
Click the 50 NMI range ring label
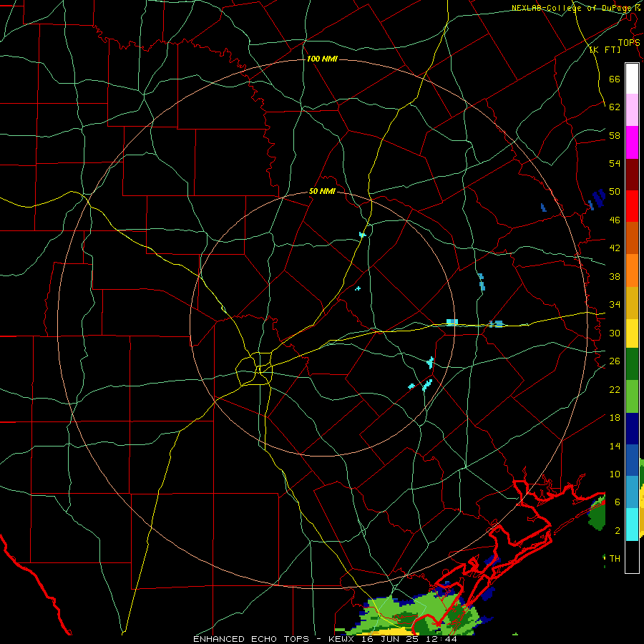pyautogui.click(x=323, y=191)
